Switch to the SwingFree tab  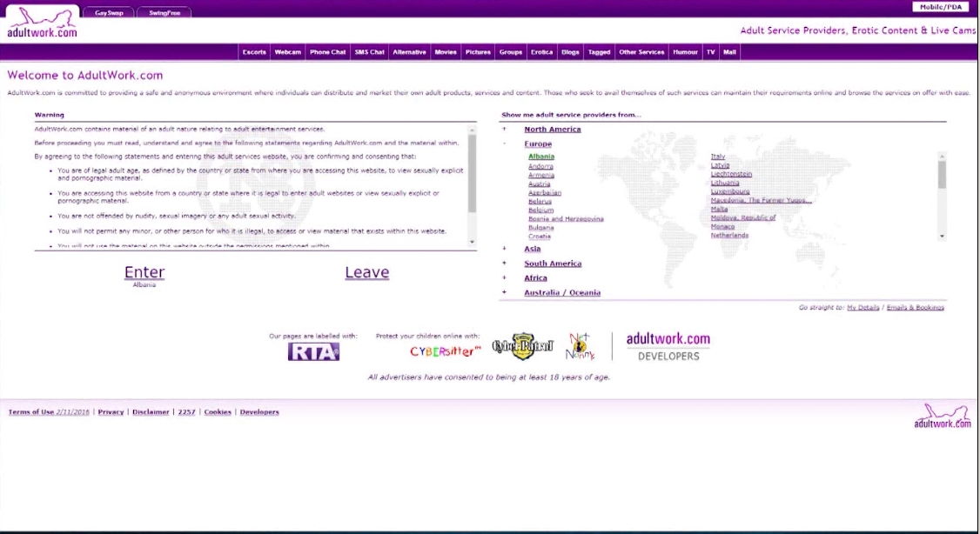coord(164,13)
